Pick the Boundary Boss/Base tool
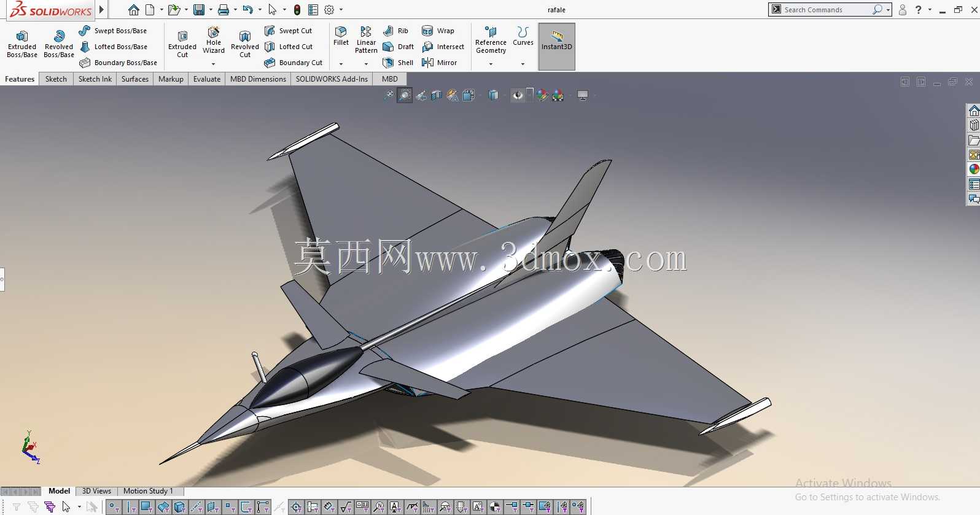 tap(119, 63)
